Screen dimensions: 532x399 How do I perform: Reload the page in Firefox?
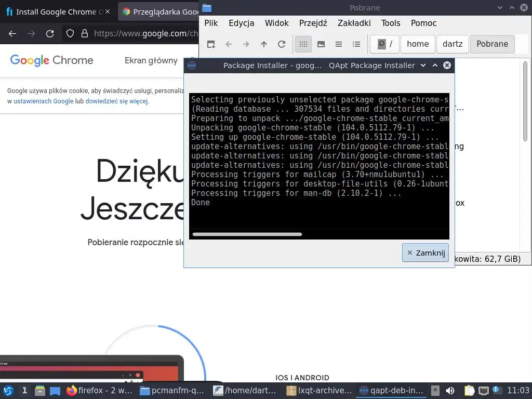(50, 34)
